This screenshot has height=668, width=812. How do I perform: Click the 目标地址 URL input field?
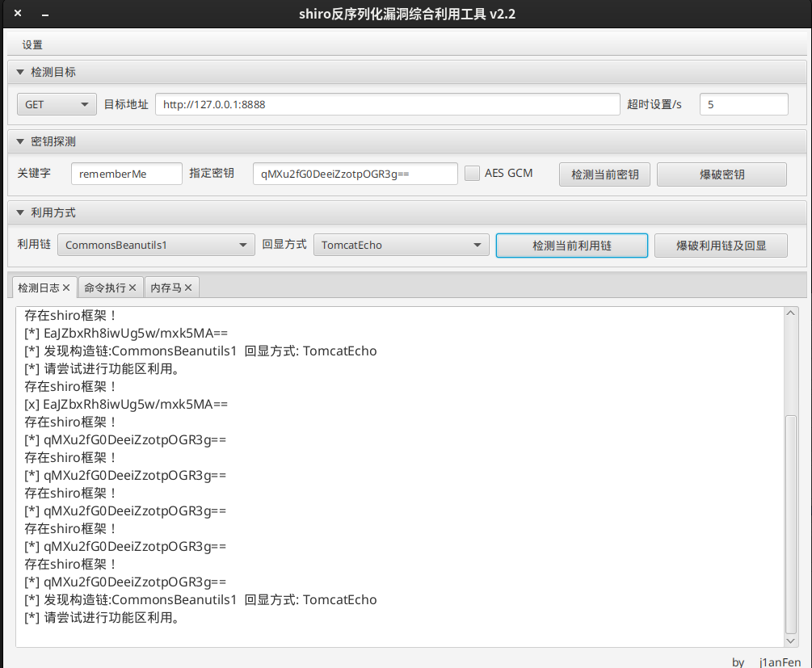coord(387,104)
